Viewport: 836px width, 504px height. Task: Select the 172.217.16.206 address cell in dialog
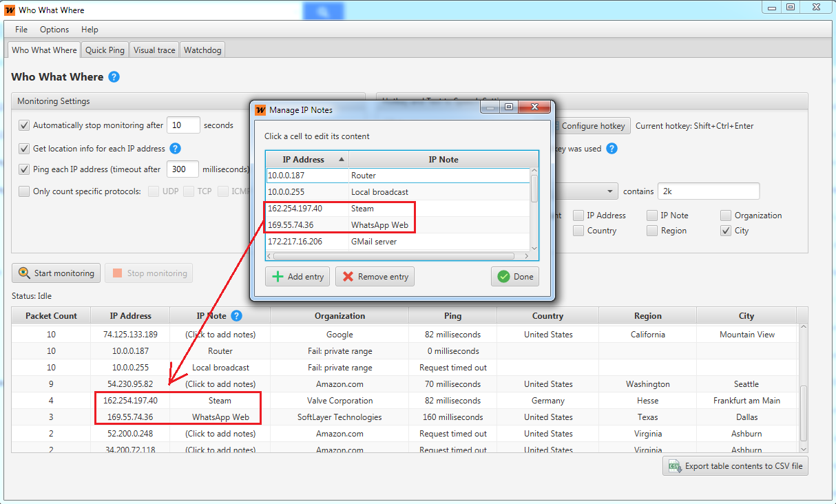pos(307,242)
